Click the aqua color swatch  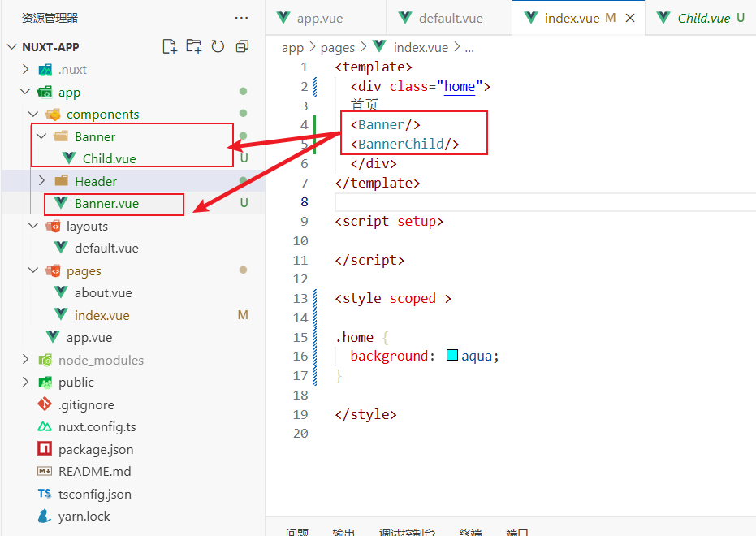451,355
